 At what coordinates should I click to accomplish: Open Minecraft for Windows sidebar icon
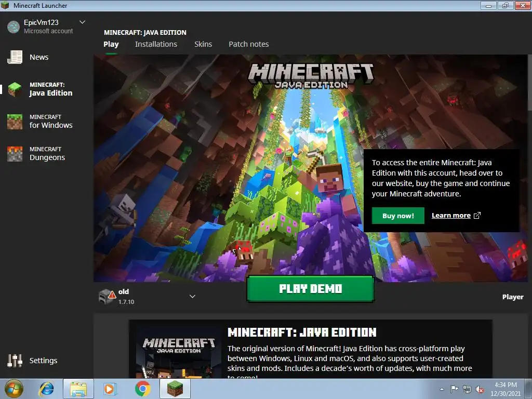(15, 122)
